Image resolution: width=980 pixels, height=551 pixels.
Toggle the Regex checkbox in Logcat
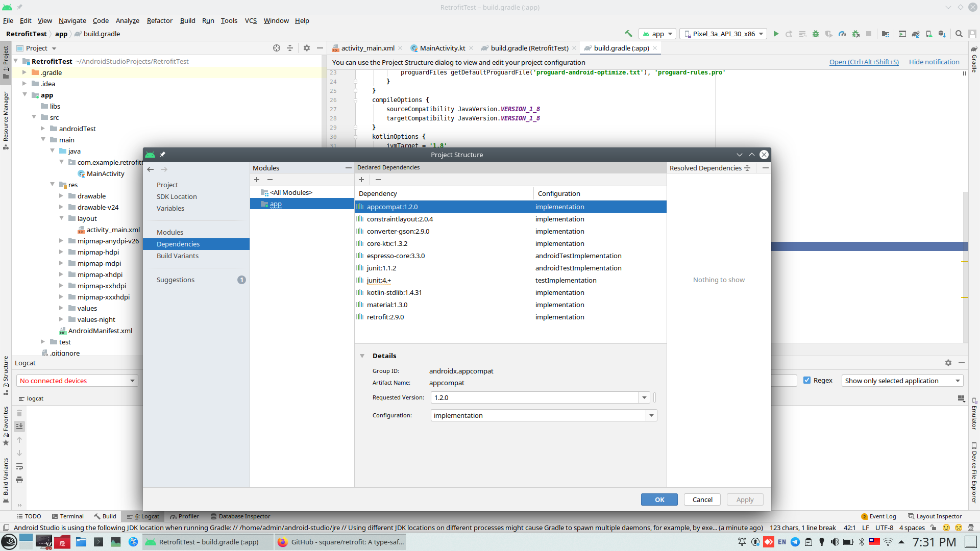click(807, 381)
